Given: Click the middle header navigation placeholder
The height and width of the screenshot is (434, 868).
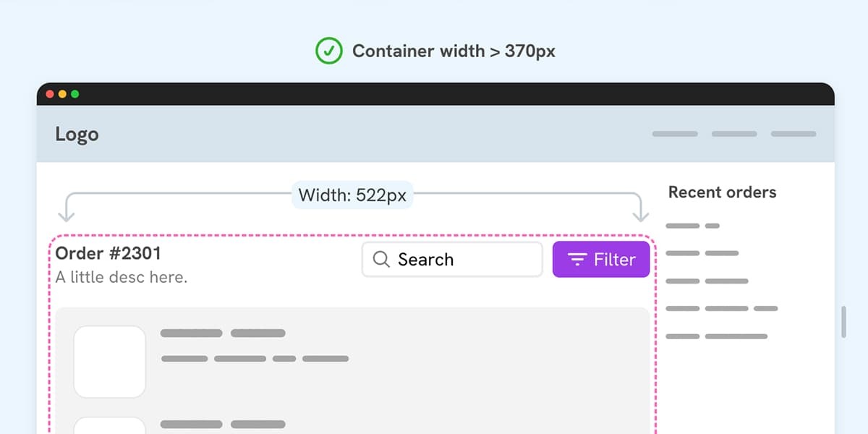Looking at the screenshot, I should click(734, 134).
